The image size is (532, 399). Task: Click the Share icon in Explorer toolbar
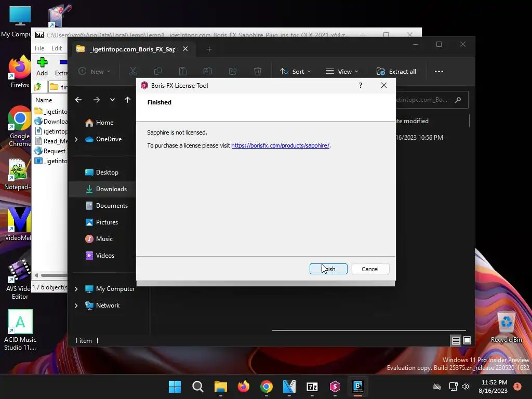[233, 71]
